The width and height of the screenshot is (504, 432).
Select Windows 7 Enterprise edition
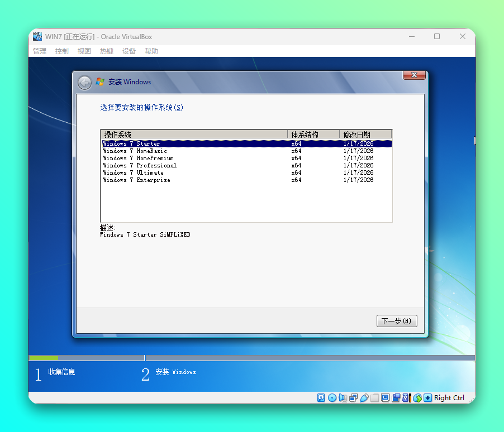(x=137, y=180)
